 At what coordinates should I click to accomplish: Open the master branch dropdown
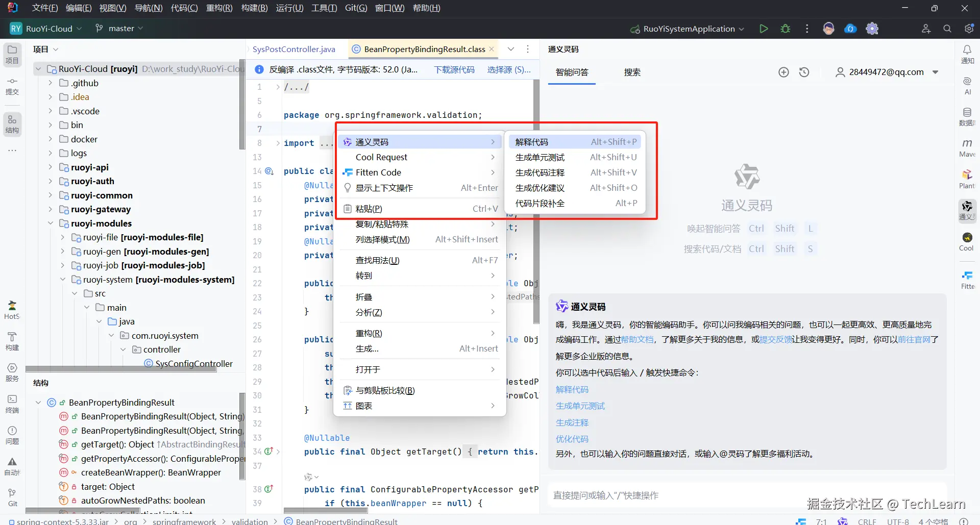119,29
